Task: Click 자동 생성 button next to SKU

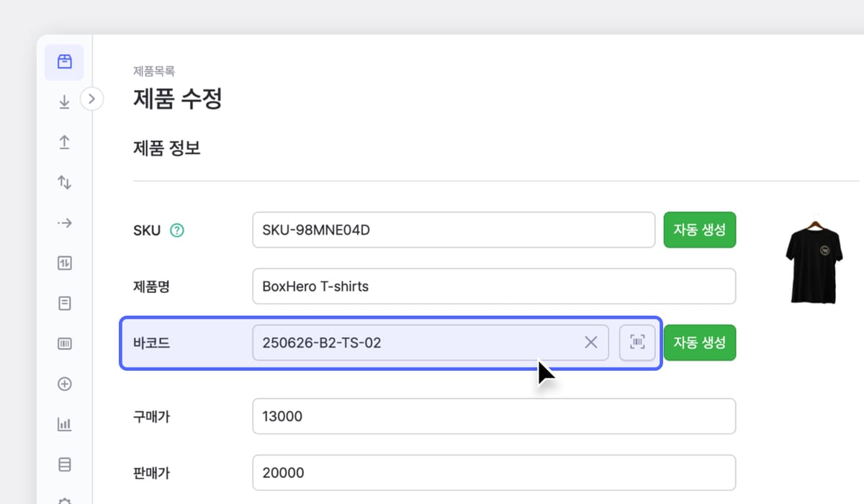Action: (699, 230)
